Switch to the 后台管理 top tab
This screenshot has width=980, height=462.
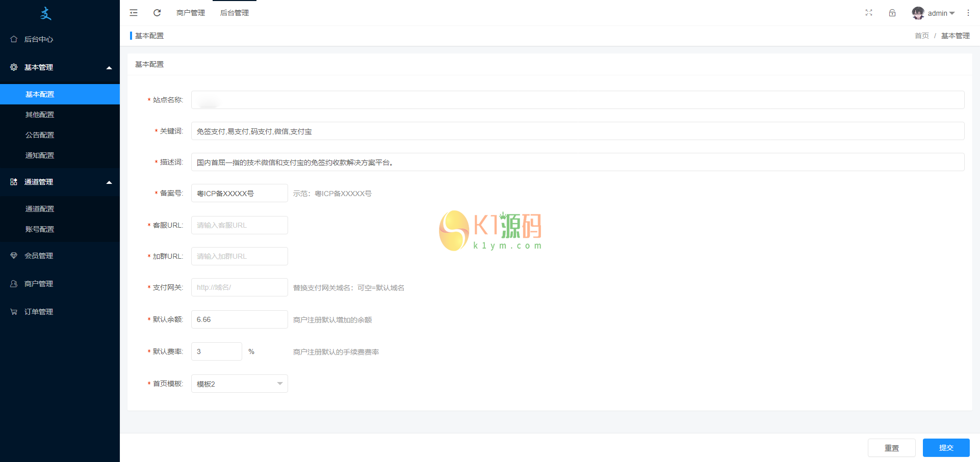235,13
